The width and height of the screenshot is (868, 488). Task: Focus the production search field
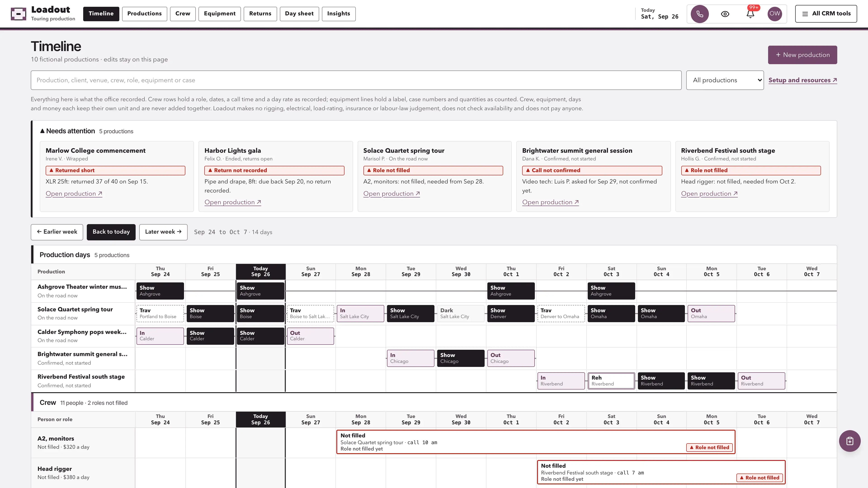point(356,80)
